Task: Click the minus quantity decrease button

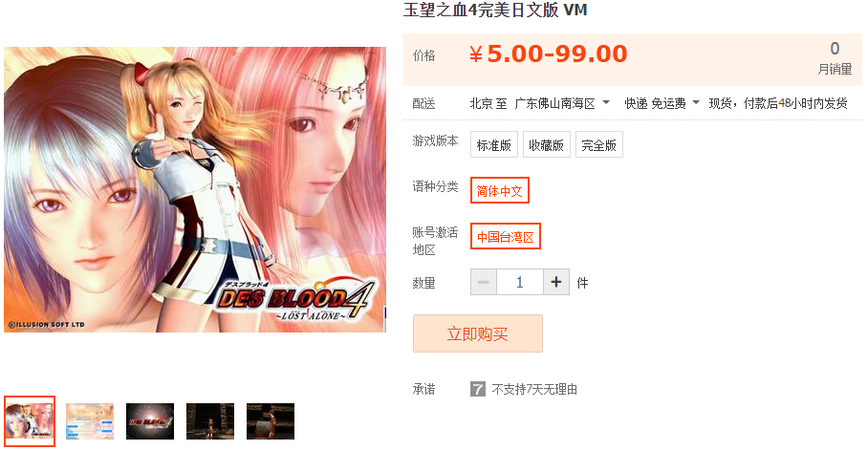Action: [484, 282]
